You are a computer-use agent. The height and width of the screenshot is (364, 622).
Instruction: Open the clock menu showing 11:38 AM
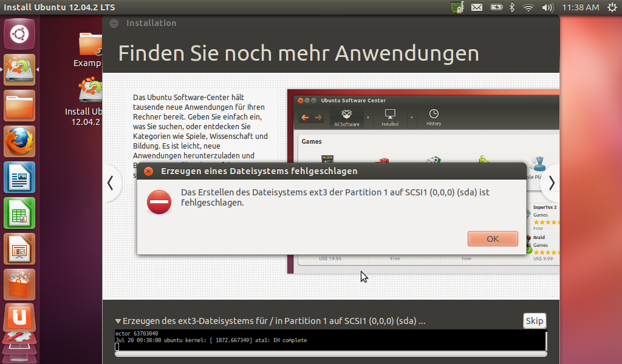coord(580,7)
